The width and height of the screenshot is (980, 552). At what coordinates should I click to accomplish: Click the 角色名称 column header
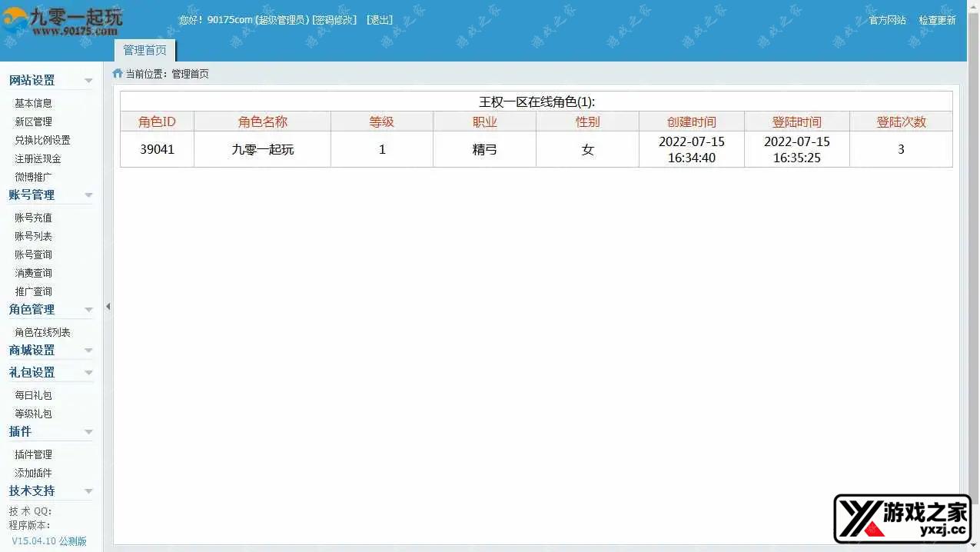[x=263, y=121]
